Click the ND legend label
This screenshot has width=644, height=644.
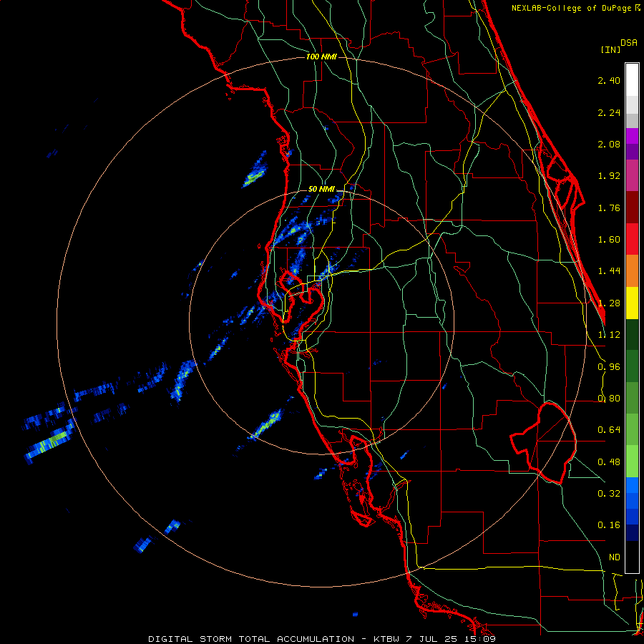pos(615,557)
